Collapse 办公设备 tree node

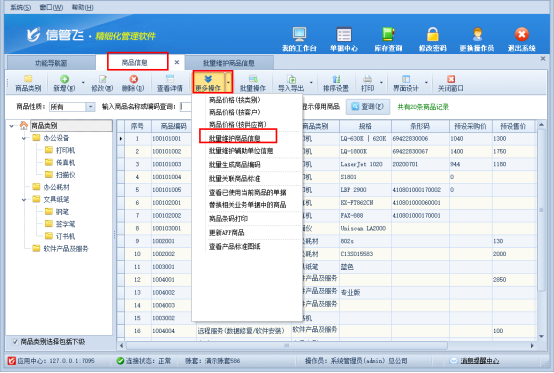(24, 138)
